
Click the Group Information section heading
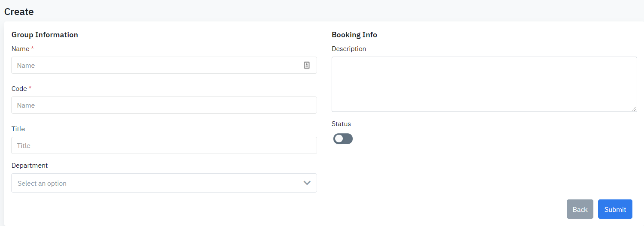click(x=45, y=35)
